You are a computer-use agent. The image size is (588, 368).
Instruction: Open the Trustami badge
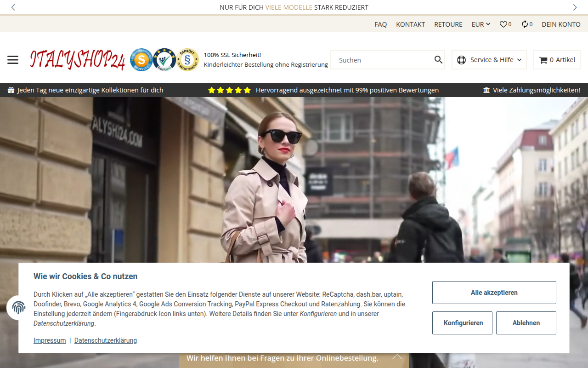164,60
